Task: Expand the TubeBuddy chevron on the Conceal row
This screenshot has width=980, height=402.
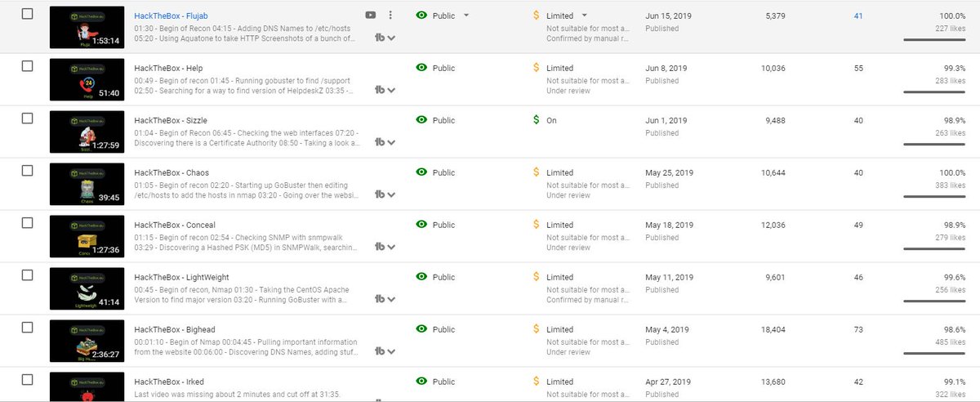Action: click(391, 248)
